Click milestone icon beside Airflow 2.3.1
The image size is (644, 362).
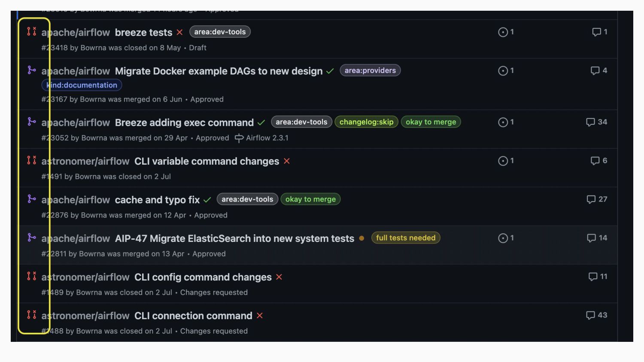point(239,138)
